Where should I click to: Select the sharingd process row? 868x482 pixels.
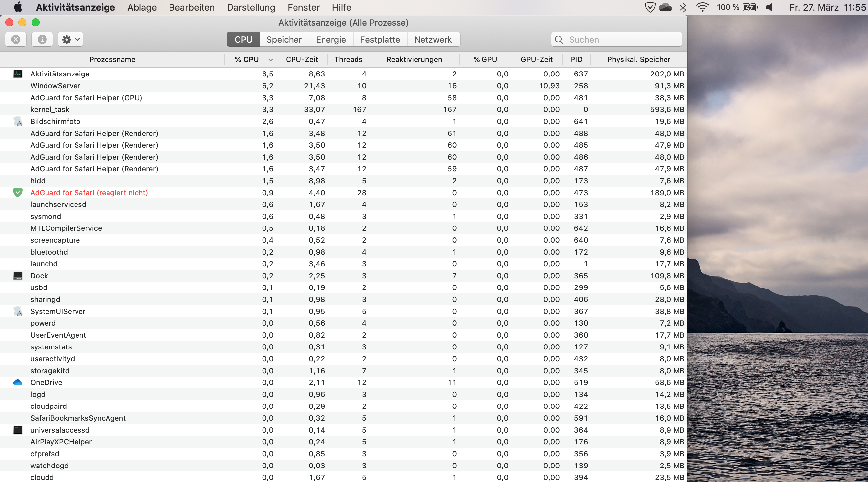click(x=343, y=299)
